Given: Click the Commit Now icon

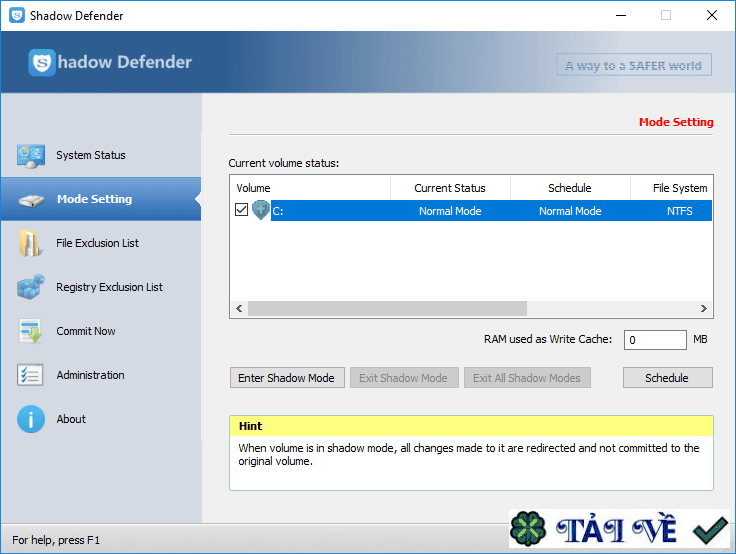Looking at the screenshot, I should 31,332.
